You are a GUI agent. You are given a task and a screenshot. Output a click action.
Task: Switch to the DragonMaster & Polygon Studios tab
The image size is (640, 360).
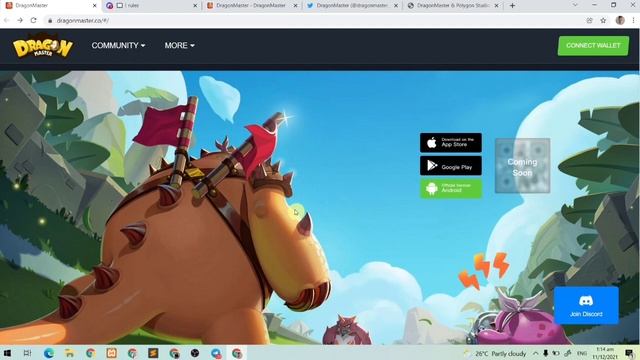(x=452, y=6)
